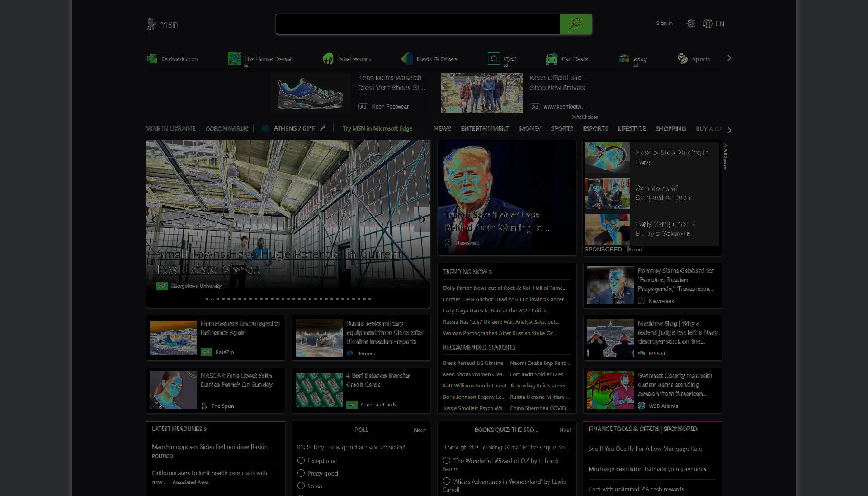
Task: Show more navigation categories right arrow
Action: (x=729, y=130)
